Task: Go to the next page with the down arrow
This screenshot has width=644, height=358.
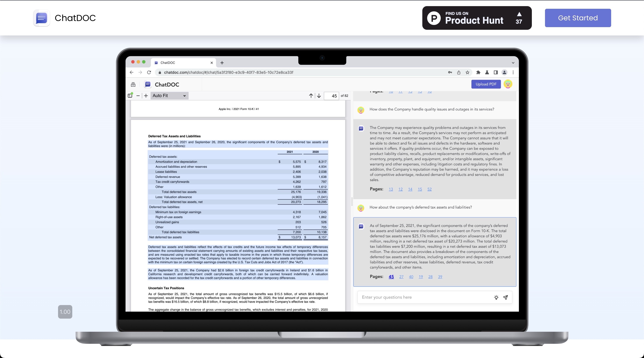Action: [319, 96]
